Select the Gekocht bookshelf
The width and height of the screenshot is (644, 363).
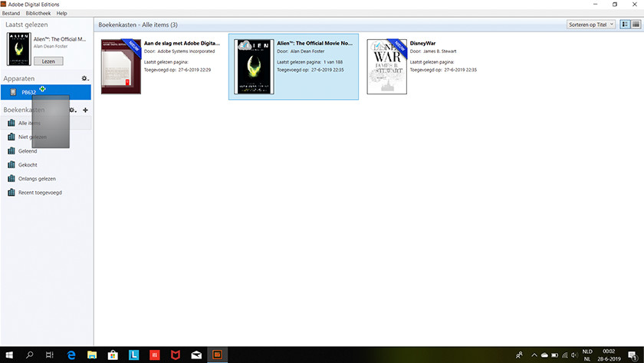28,165
